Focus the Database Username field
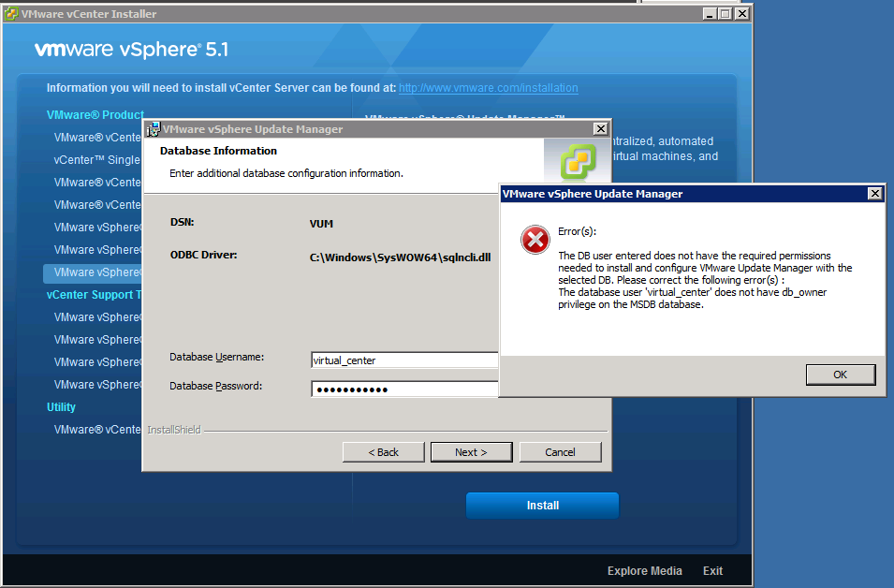Image resolution: width=894 pixels, height=588 pixels. point(404,360)
